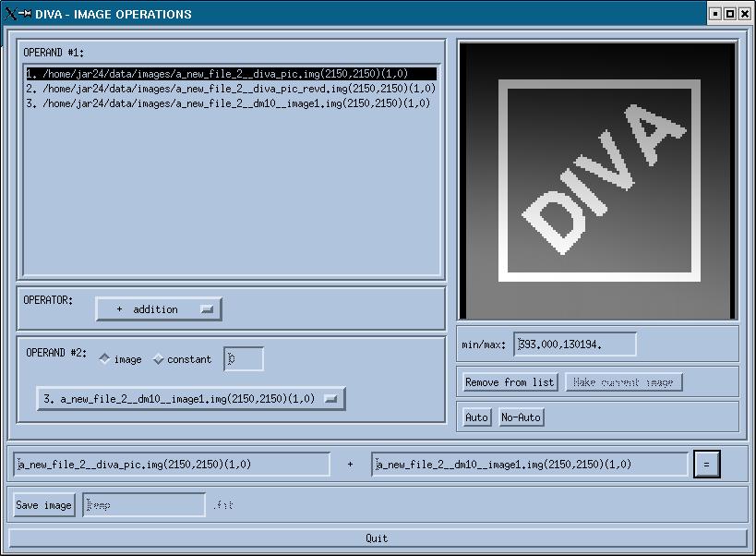
Task: Expand the Operand #2 image dropdown
Action: point(190,399)
